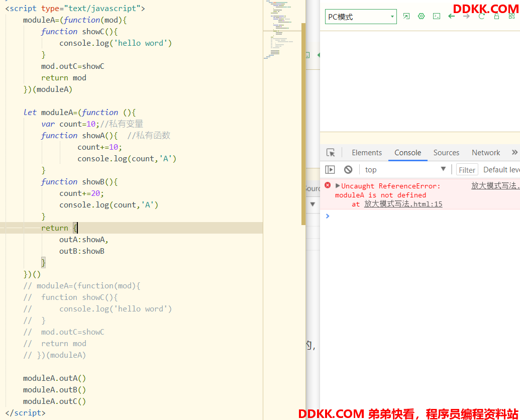
Task: Open the Default levels dropdown
Action: pos(501,170)
